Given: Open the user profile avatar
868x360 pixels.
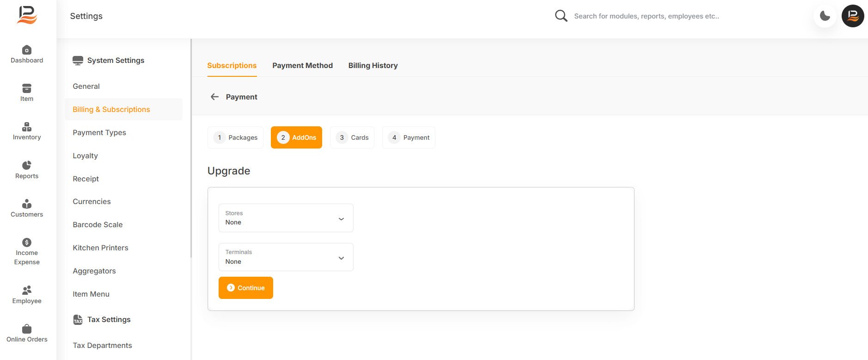Looking at the screenshot, I should pos(853,16).
